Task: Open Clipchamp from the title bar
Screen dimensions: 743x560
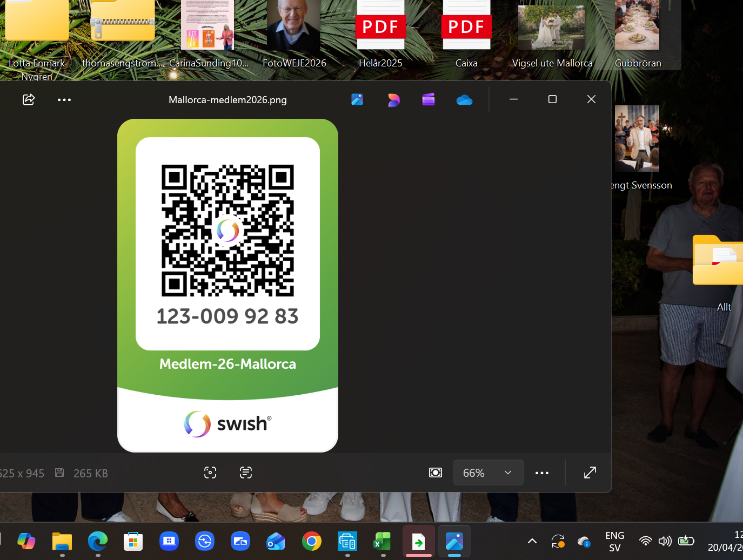Action: pyautogui.click(x=429, y=99)
